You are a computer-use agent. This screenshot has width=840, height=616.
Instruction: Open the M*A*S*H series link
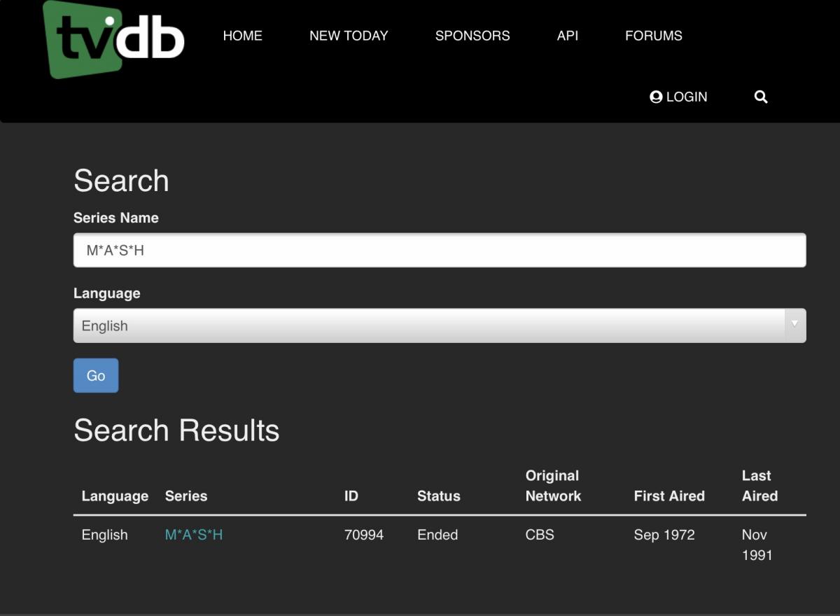[194, 535]
